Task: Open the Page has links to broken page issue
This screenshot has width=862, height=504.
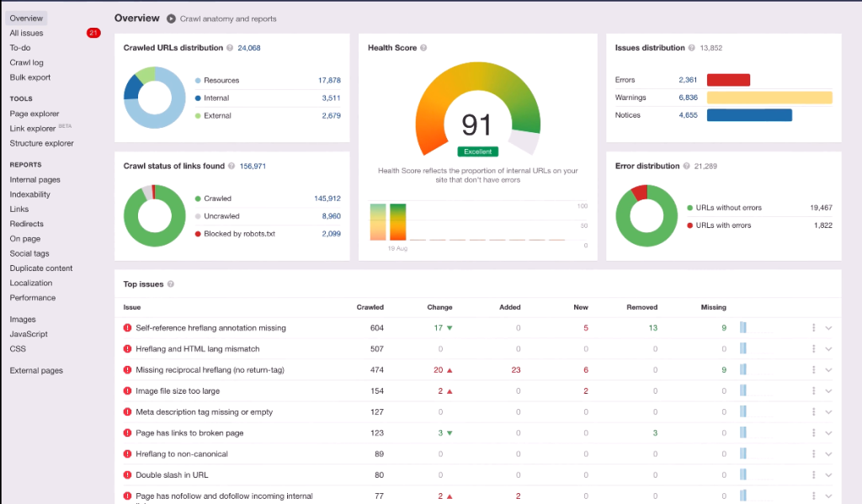Action: [189, 433]
